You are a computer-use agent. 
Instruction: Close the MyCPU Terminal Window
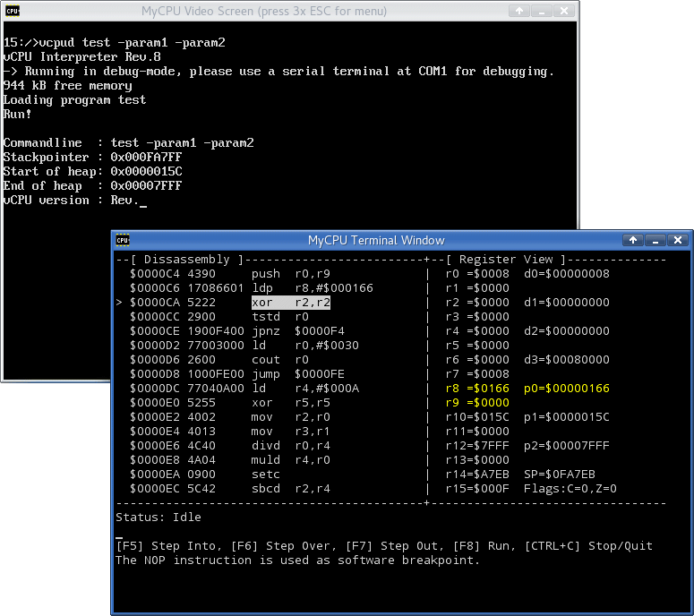click(678, 240)
